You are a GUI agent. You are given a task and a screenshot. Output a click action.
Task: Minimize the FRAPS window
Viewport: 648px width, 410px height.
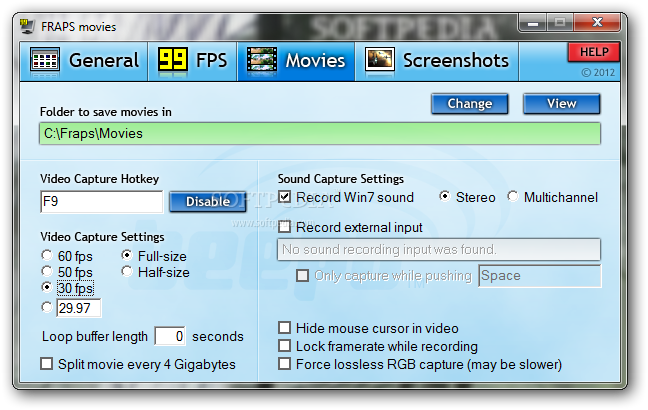coord(533,23)
